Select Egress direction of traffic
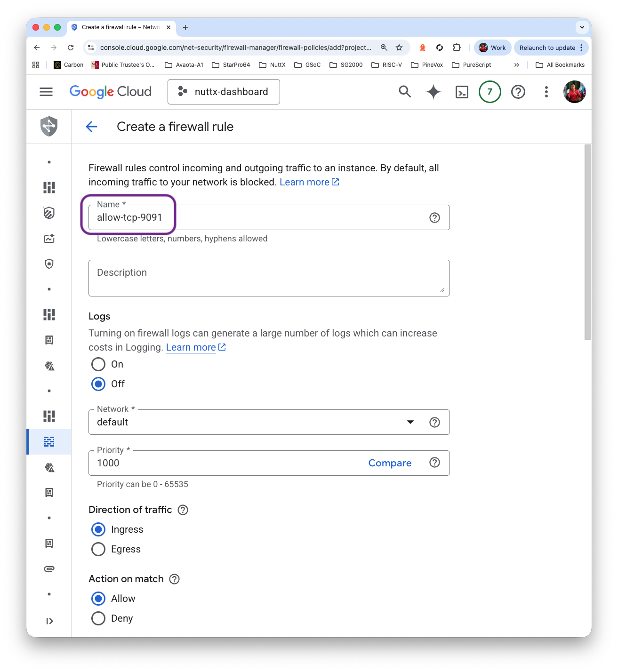The image size is (618, 672). (98, 549)
